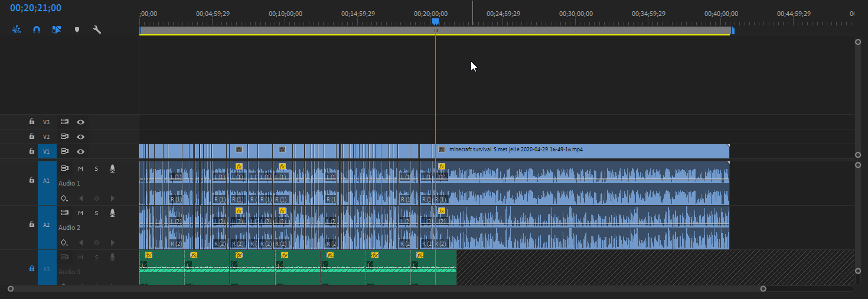Open the Audio 2 keyframe display dropdown

(x=64, y=243)
